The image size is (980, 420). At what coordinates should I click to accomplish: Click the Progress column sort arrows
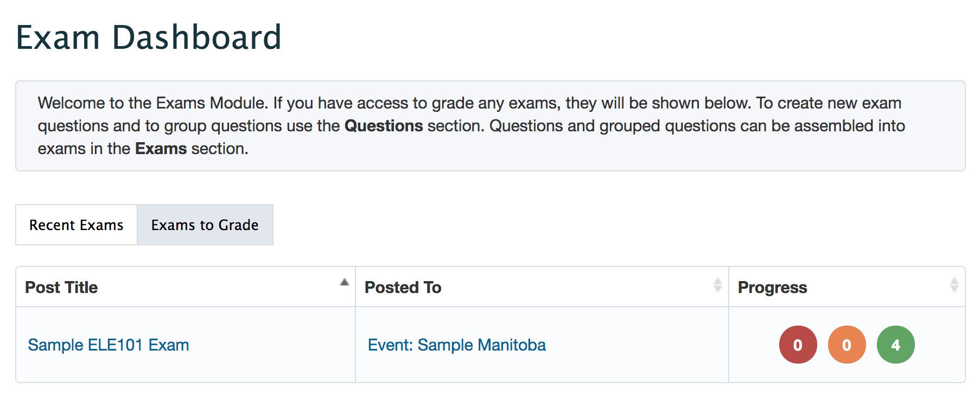pos(954,285)
